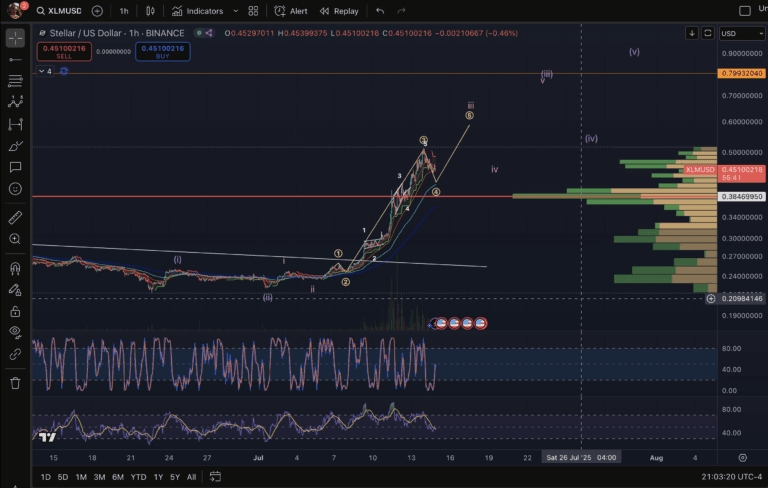Open indicator settings icon beside 4
Image resolution: width=768 pixels, height=488 pixels.
point(64,71)
